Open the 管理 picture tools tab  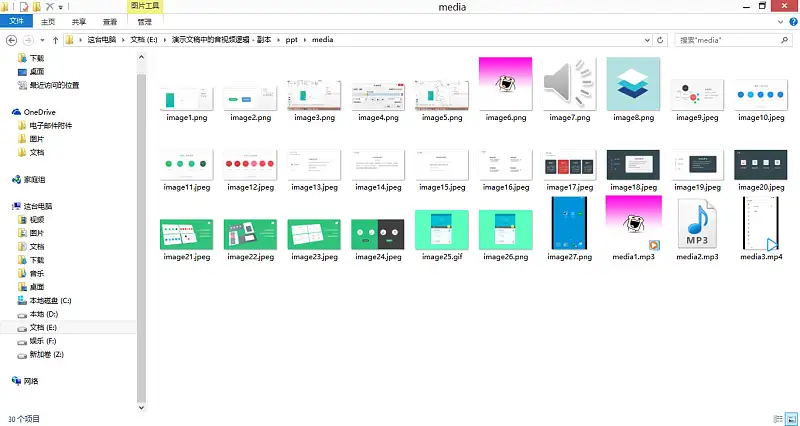click(144, 22)
